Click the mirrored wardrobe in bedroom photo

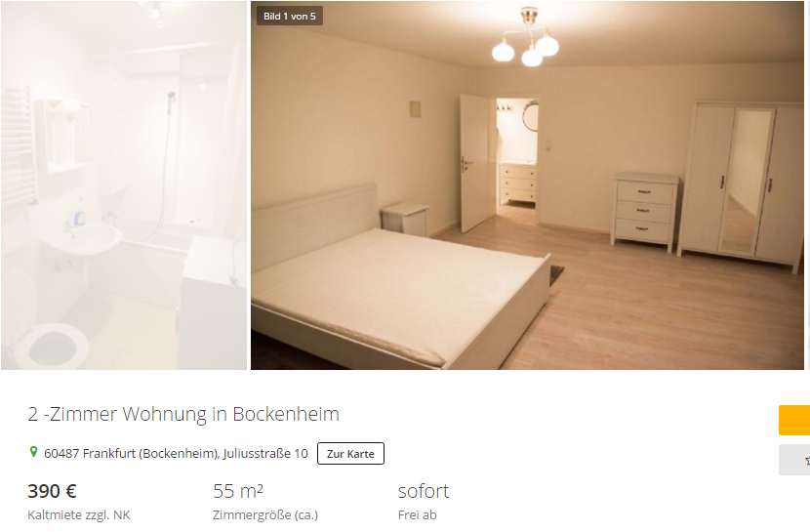[x=741, y=185]
